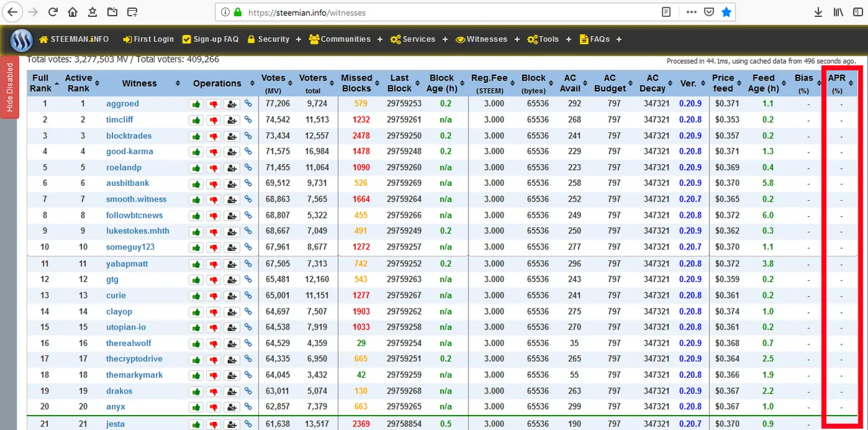868x430 pixels.
Task: Sort by Ver. column header
Action: pos(691,83)
